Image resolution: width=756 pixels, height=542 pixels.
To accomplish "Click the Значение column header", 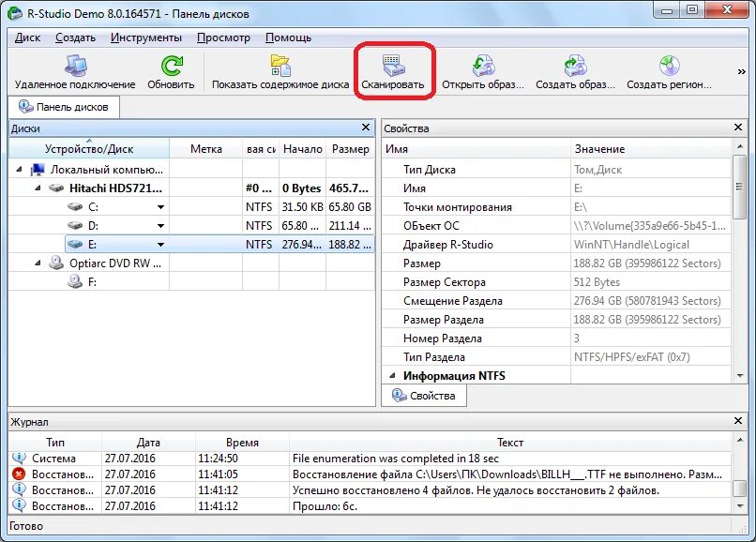I will pos(651,149).
